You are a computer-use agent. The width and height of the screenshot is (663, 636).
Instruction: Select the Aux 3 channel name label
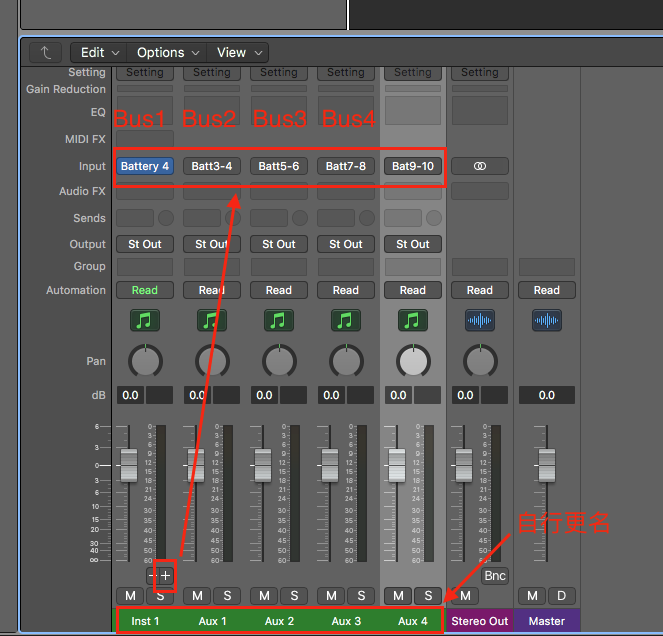coord(346,621)
